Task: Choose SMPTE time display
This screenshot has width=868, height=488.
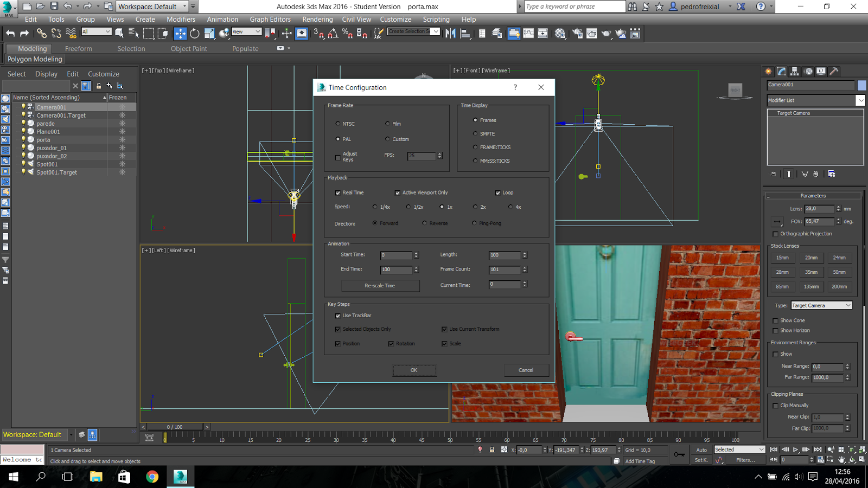Action: (475, 133)
